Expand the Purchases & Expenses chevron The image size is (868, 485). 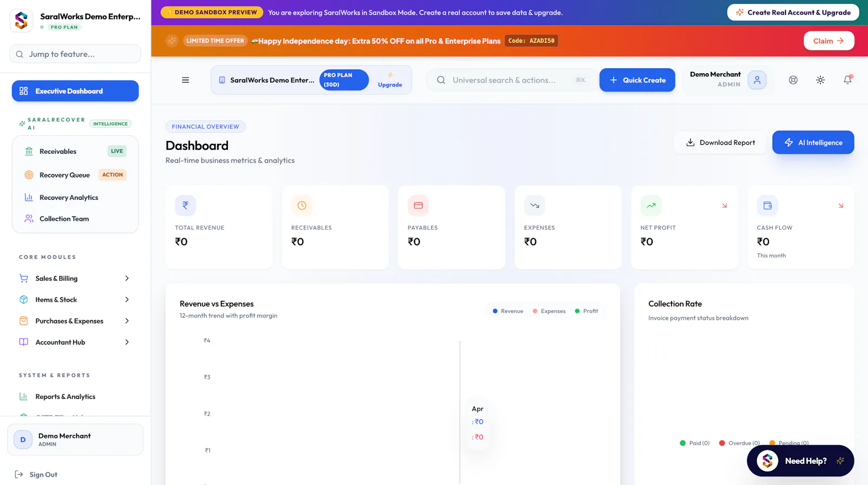[x=127, y=321]
